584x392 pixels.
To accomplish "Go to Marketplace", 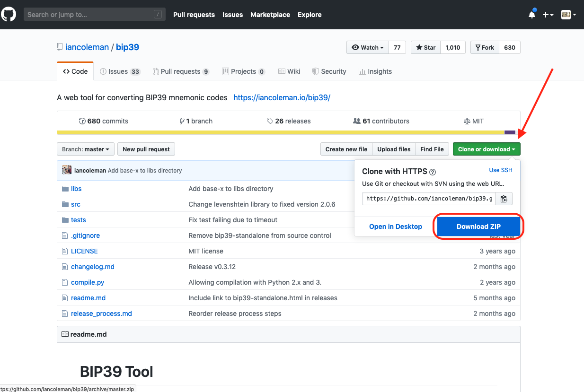I will pyautogui.click(x=270, y=15).
